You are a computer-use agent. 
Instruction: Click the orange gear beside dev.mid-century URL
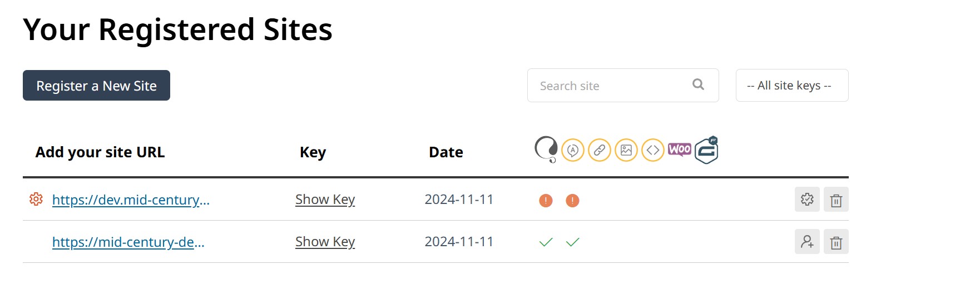click(36, 199)
